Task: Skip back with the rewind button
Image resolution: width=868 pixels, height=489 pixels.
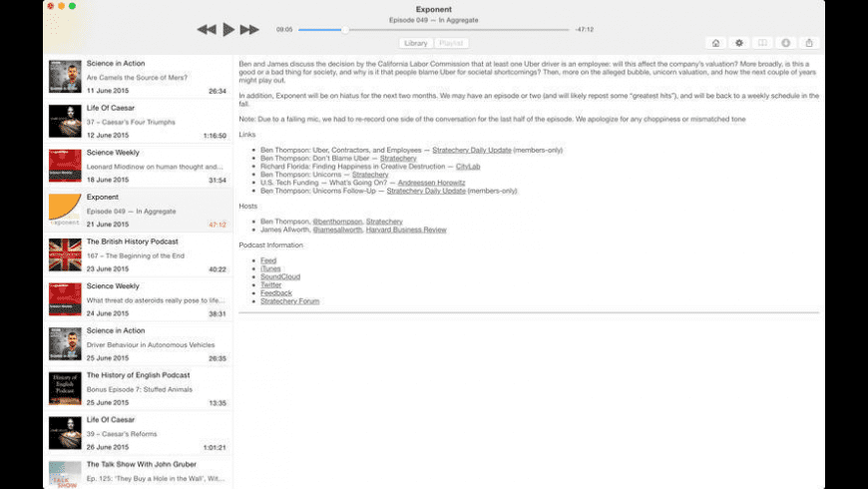Action: (207, 29)
